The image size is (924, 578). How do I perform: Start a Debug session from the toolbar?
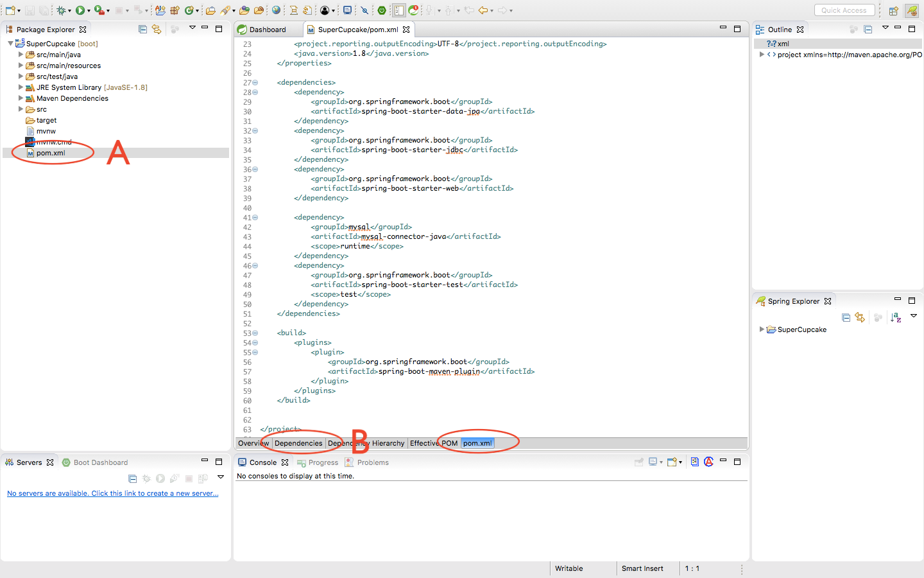click(62, 10)
